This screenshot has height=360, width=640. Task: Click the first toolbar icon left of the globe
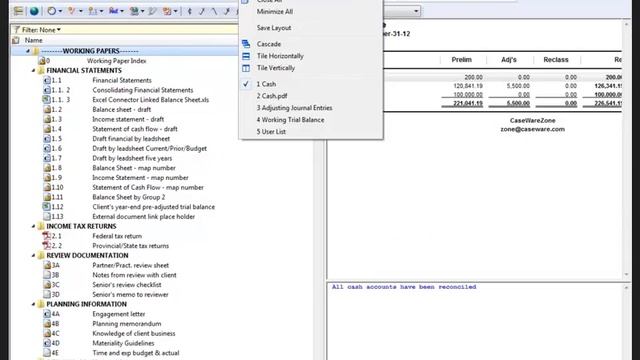(x=18, y=11)
